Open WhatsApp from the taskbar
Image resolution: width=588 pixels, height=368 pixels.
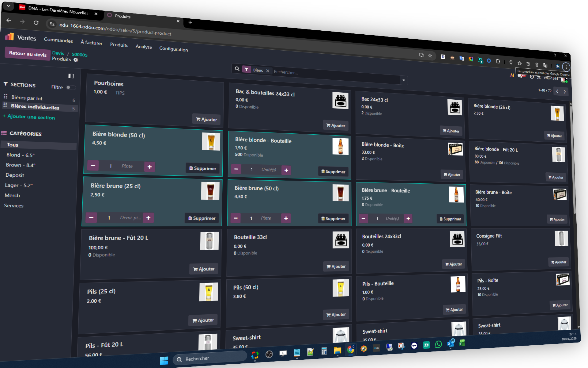(x=438, y=345)
